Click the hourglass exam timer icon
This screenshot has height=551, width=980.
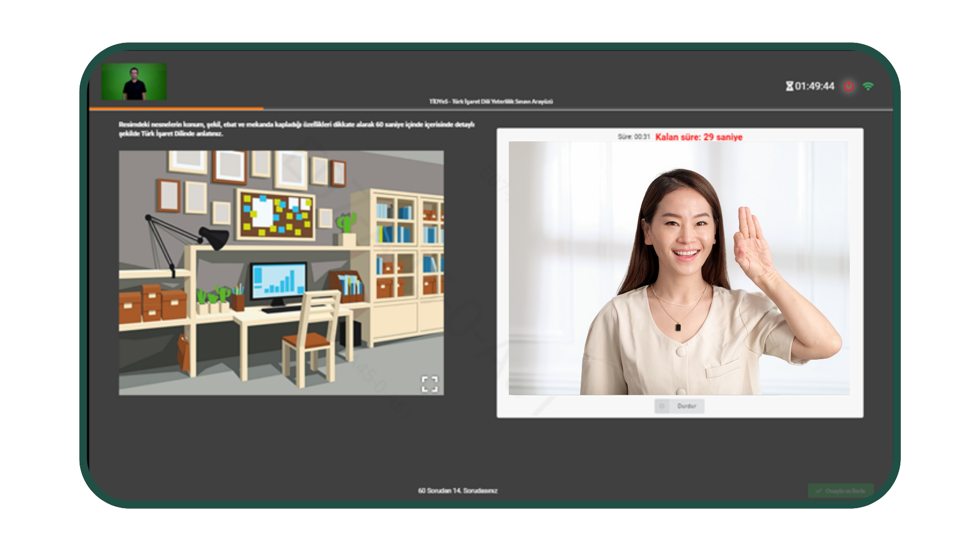pos(789,86)
